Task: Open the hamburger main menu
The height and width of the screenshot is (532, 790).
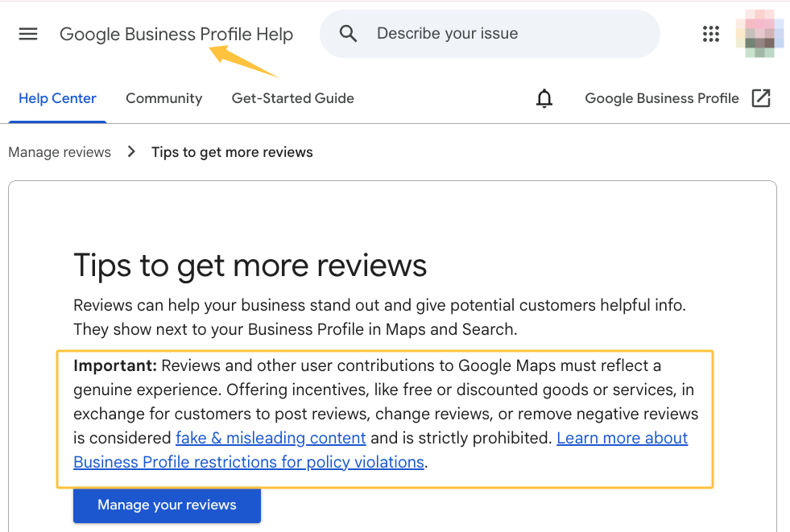Action: click(x=28, y=34)
